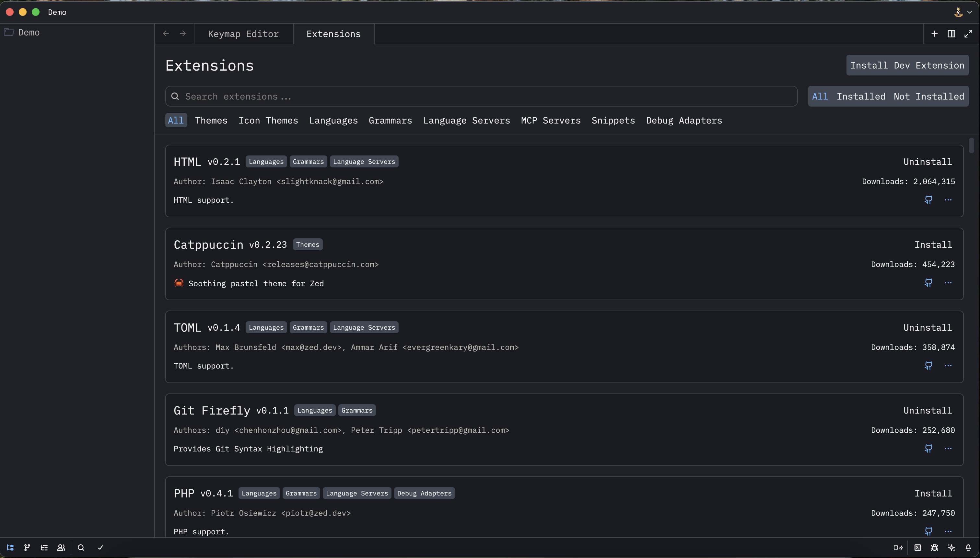980x558 pixels.
Task: Open the outline panel icon
Action: point(44,547)
